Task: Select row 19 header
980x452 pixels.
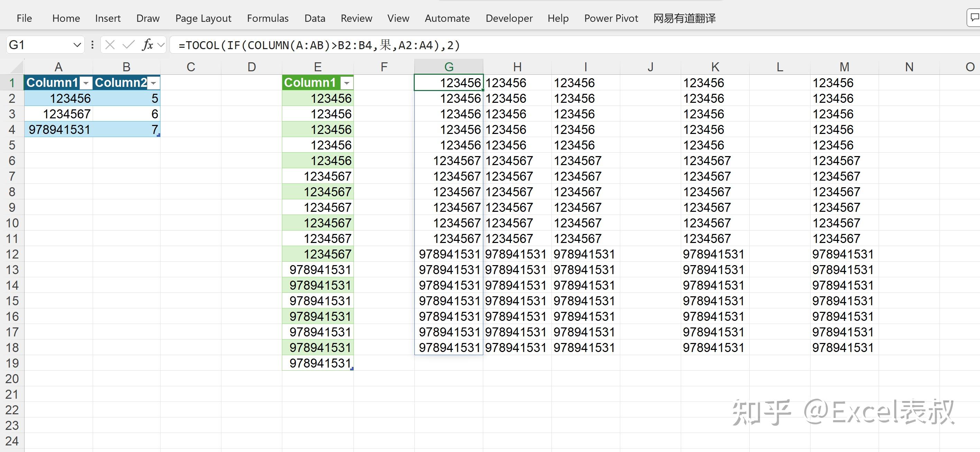Action: 12,363
